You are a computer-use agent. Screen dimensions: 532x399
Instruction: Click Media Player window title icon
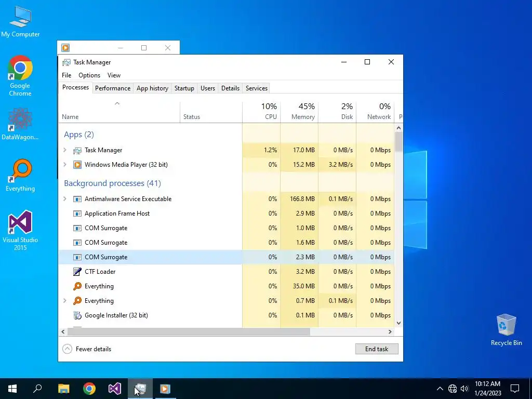65,48
